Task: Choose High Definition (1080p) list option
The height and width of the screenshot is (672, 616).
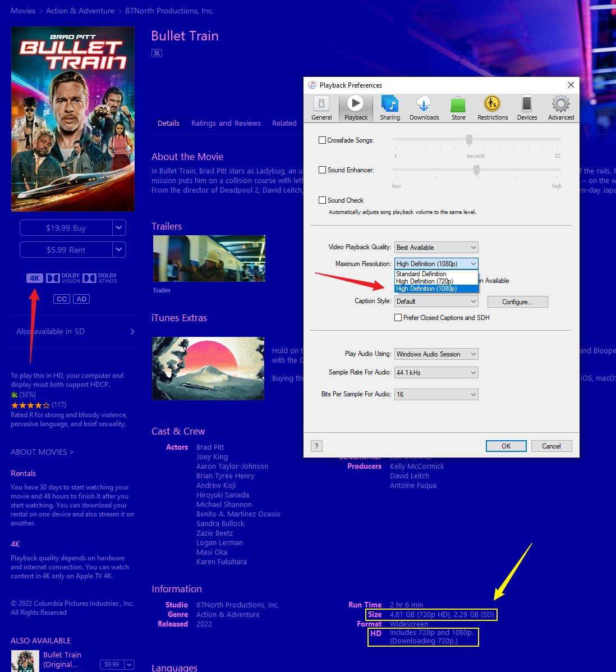Action: pos(436,289)
